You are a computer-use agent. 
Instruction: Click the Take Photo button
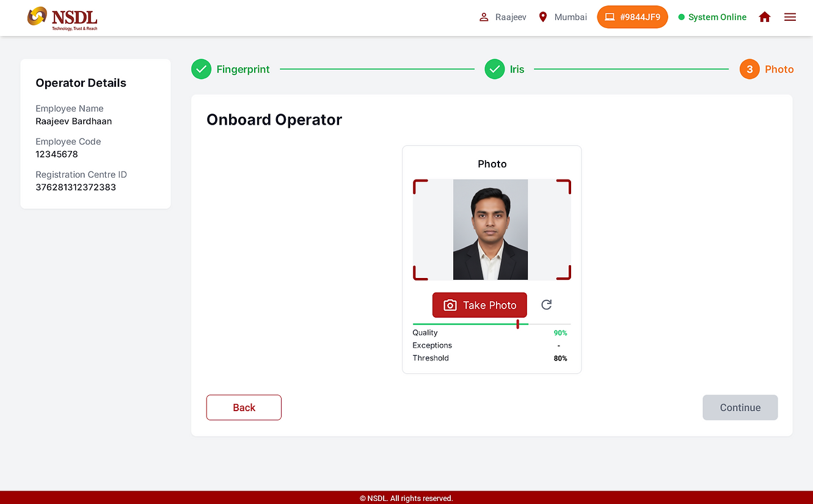point(479,305)
